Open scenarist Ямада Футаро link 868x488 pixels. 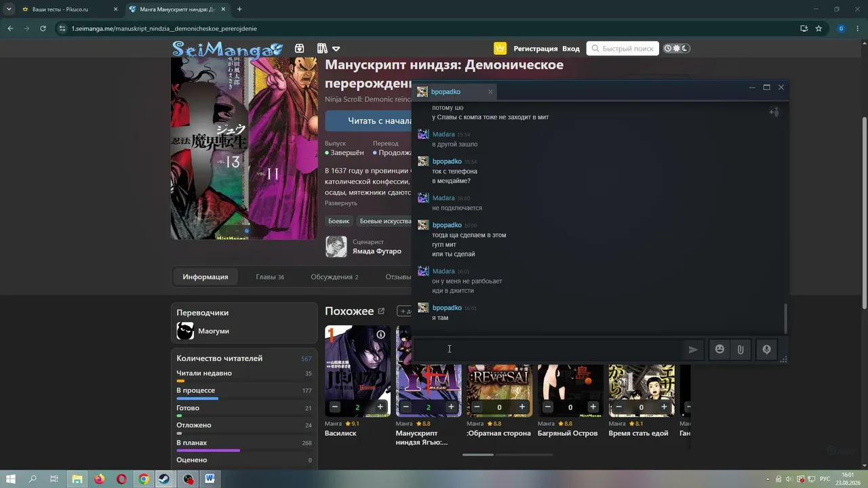pyautogui.click(x=377, y=251)
